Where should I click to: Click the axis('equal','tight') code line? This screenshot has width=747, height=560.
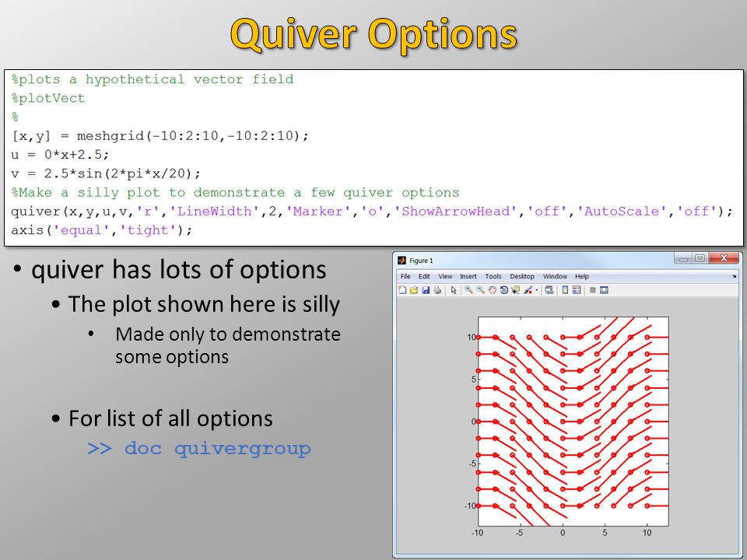click(x=101, y=230)
